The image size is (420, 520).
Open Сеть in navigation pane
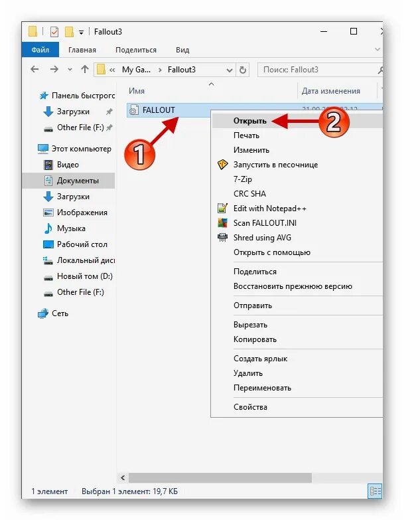(x=60, y=313)
